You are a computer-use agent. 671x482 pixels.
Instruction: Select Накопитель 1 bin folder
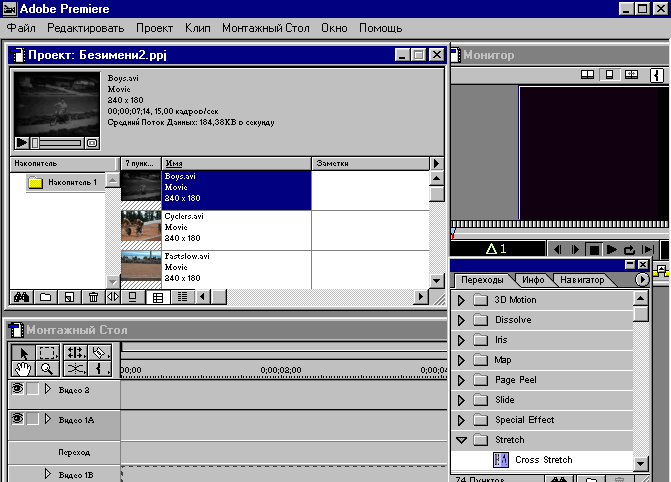(x=63, y=183)
